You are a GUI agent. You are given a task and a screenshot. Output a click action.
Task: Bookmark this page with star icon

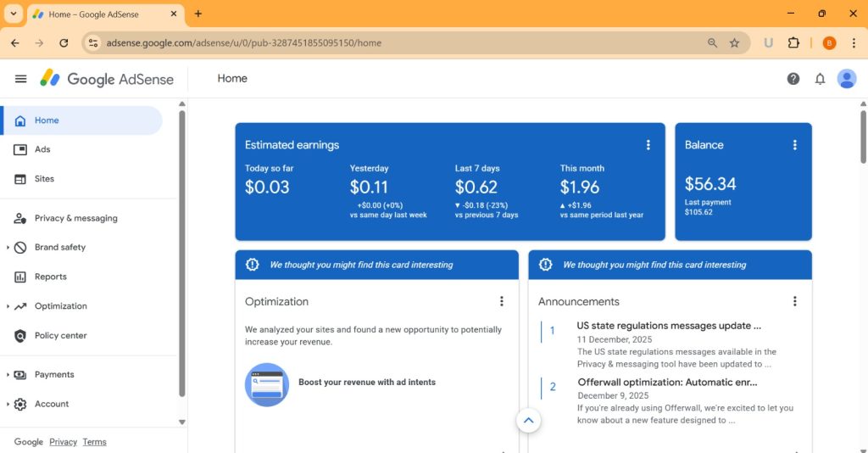tap(734, 42)
